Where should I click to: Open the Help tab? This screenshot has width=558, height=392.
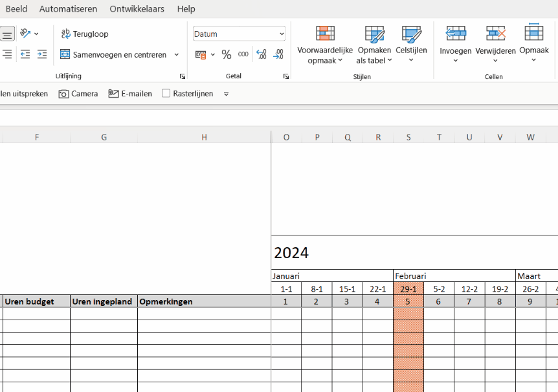pos(186,9)
